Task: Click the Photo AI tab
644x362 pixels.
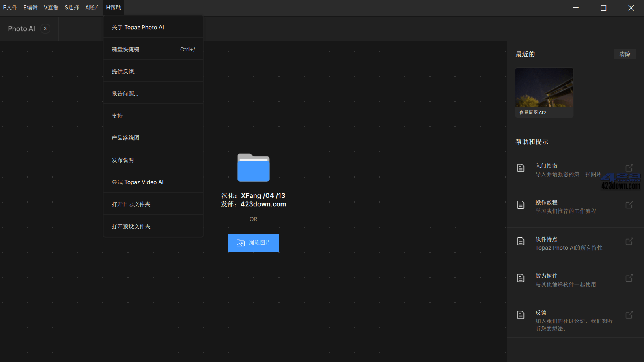Action: (x=29, y=28)
